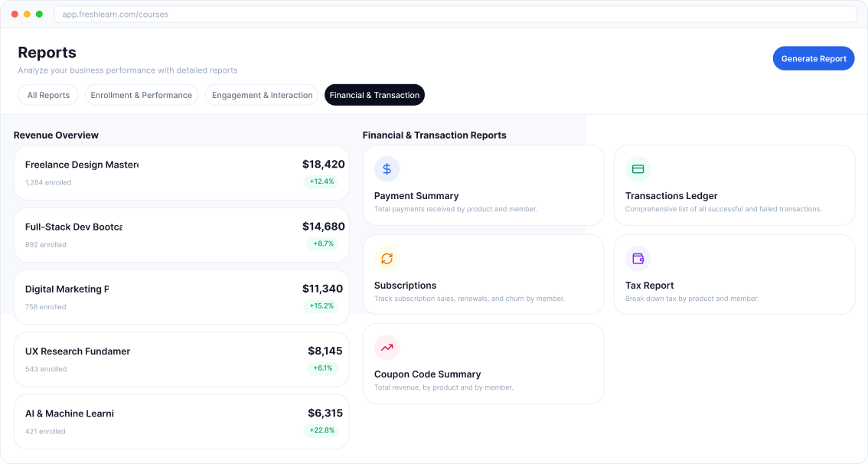Open the Subscriptions report
868x464 pixels.
click(484, 274)
